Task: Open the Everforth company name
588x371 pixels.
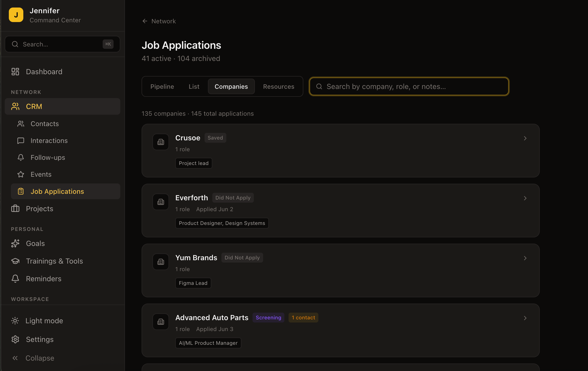Action: click(192, 198)
